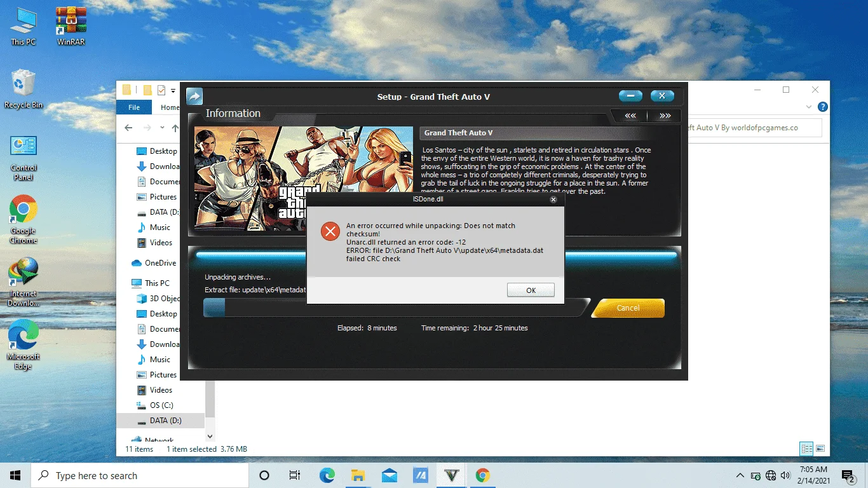Click the volume speaker icon in tray
This screenshot has height=488, width=868.
click(786, 475)
